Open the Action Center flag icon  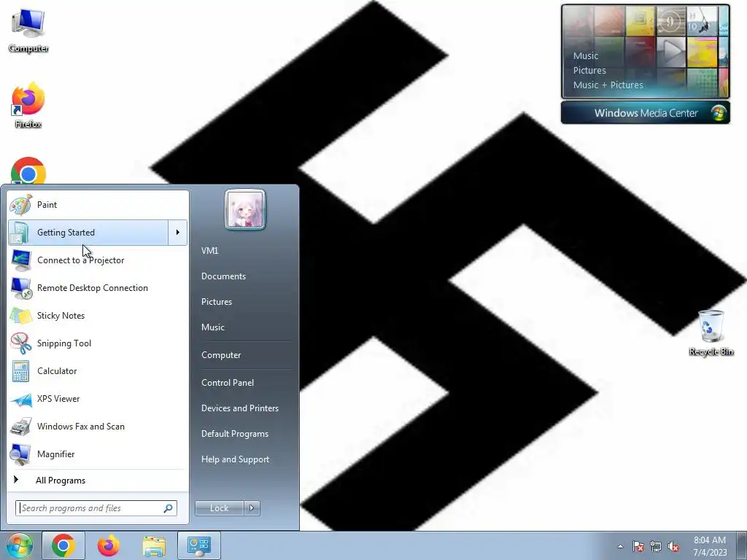[638, 546]
